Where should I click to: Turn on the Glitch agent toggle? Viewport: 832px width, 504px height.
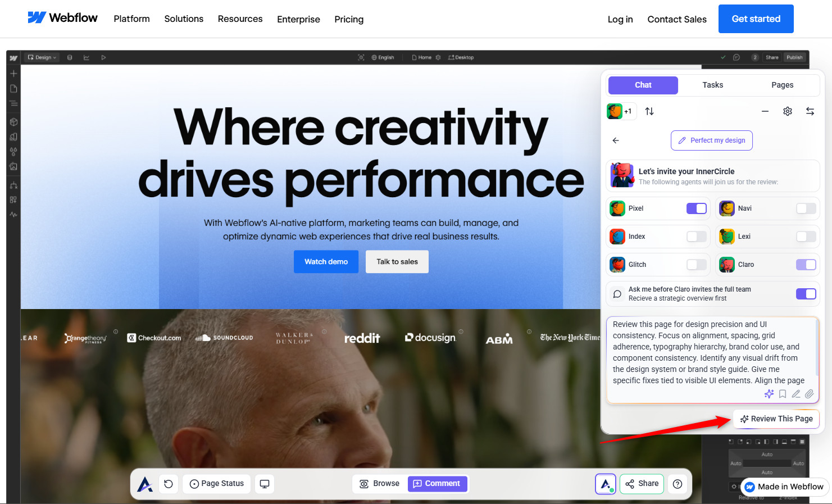(697, 265)
